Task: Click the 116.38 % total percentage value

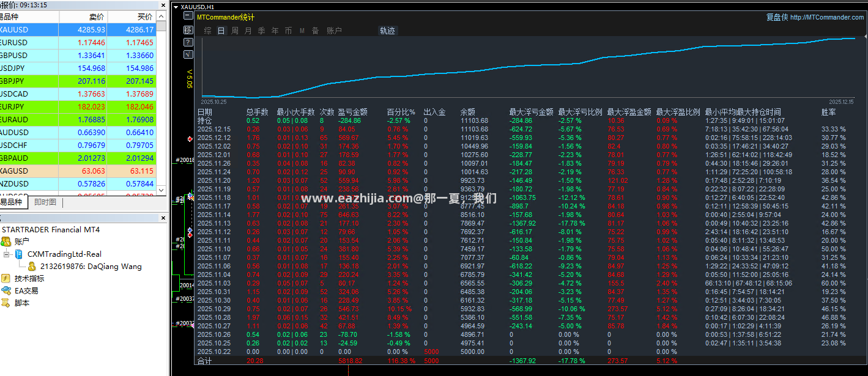Action: [x=401, y=361]
